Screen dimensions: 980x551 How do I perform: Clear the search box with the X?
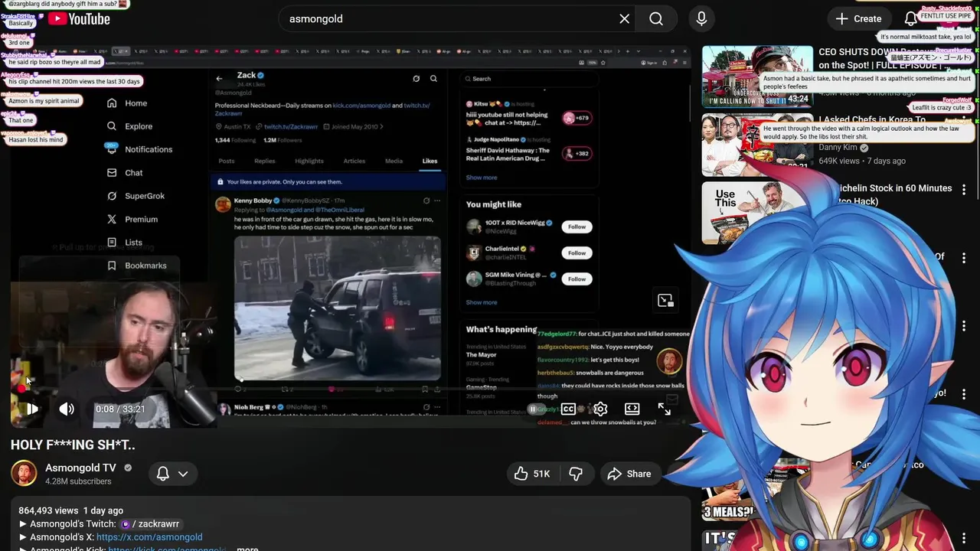[x=624, y=18]
